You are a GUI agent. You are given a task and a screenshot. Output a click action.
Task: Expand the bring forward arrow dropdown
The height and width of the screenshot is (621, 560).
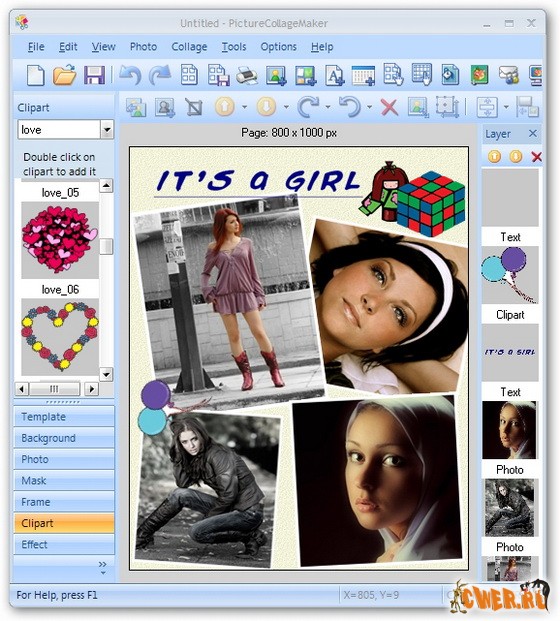coord(245,107)
